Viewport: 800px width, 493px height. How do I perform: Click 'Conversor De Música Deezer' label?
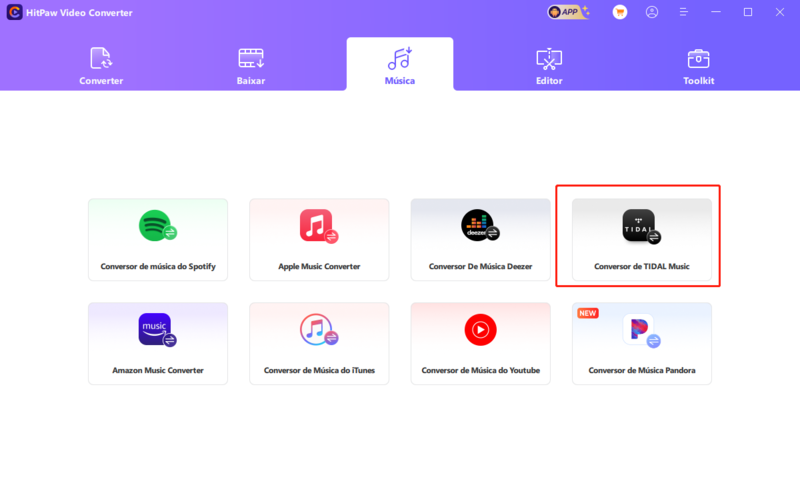[480, 266]
